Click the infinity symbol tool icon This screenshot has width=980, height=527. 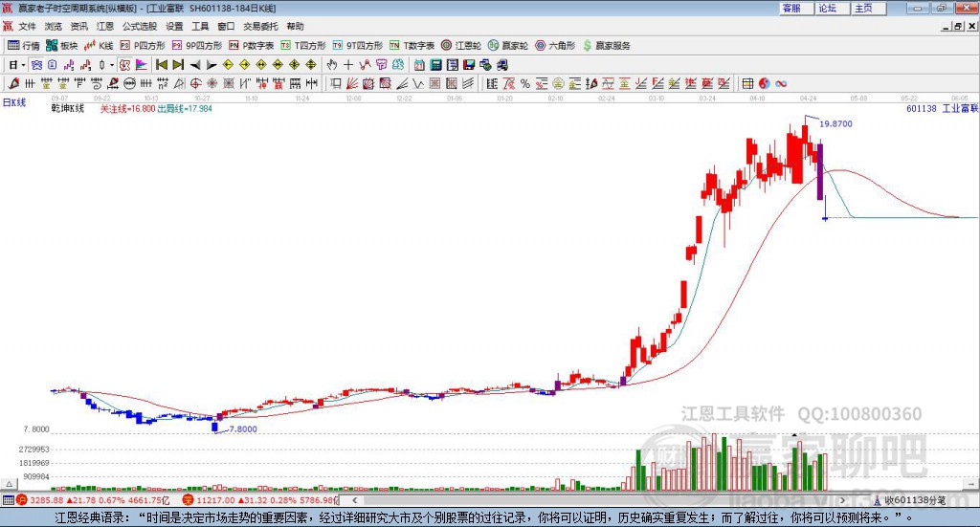click(781, 83)
